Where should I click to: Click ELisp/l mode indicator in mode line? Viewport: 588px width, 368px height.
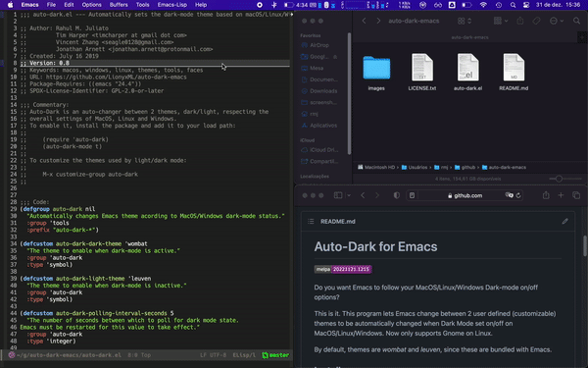(244, 355)
